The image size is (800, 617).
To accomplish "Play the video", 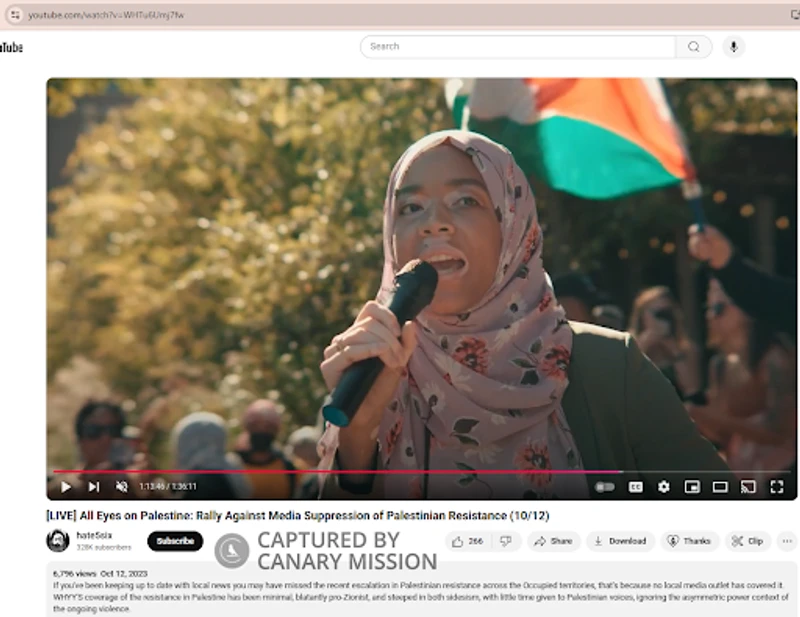I will [x=66, y=487].
